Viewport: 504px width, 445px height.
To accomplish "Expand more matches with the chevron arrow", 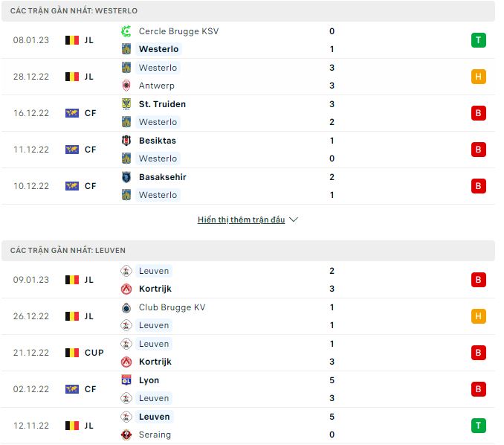I will coord(294,220).
